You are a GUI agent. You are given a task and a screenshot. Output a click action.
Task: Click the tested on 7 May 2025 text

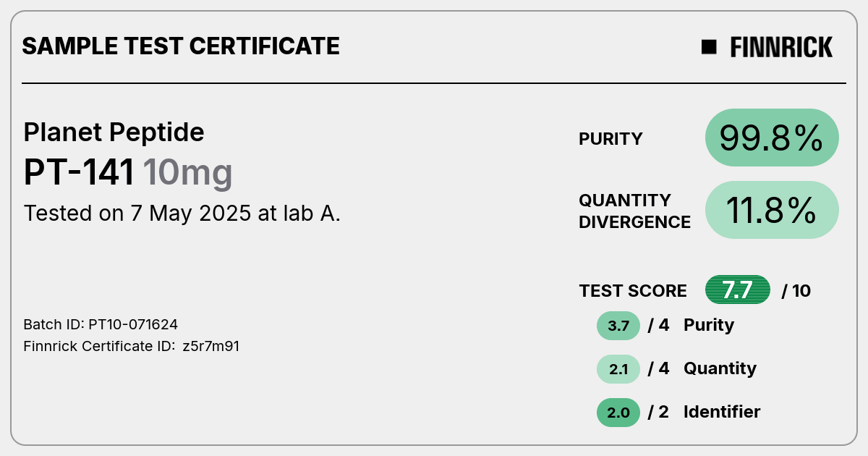pyautogui.click(x=182, y=214)
